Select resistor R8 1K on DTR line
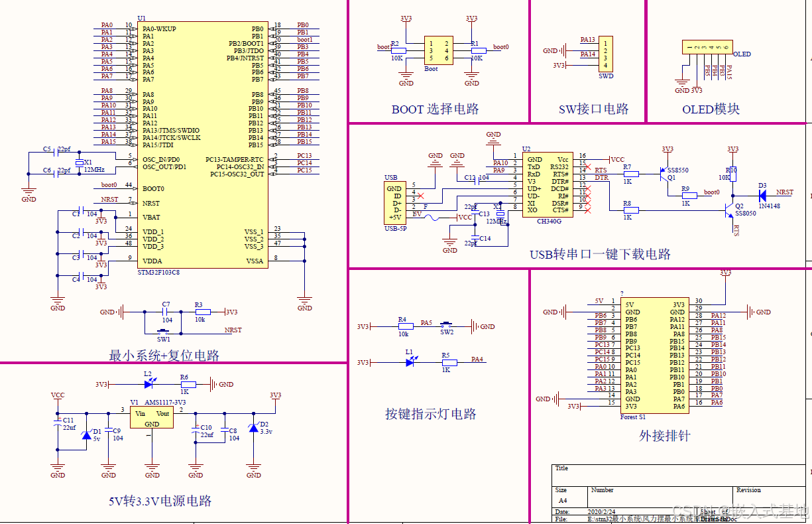Screen dimensions: 812x524 coord(630,210)
